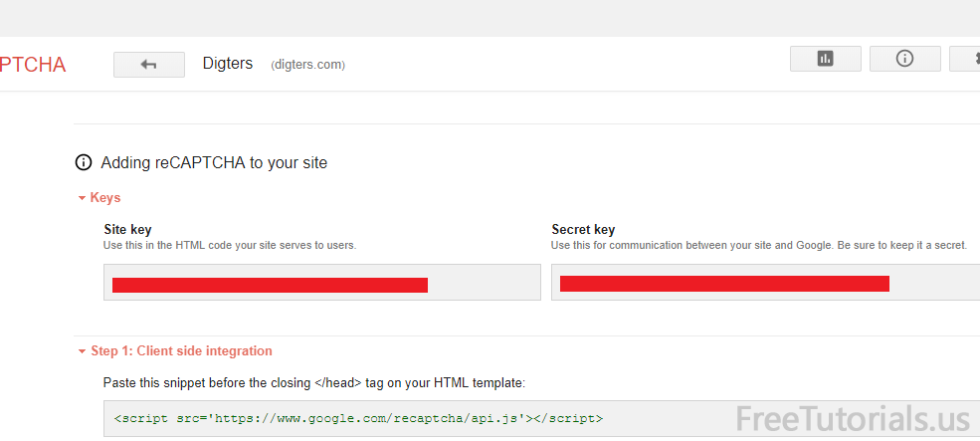Image resolution: width=980 pixels, height=441 pixels.
Task: Click the Keys section heading
Action: tap(105, 198)
